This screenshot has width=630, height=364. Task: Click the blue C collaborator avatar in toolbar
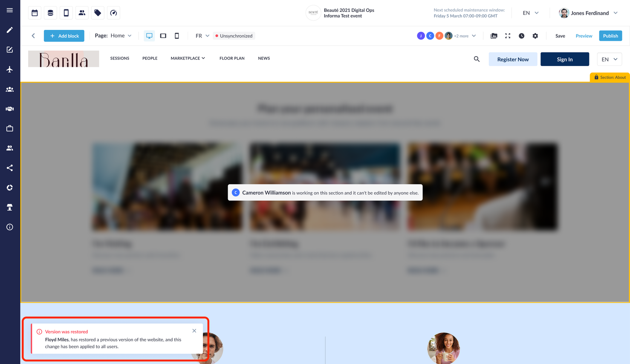click(430, 36)
